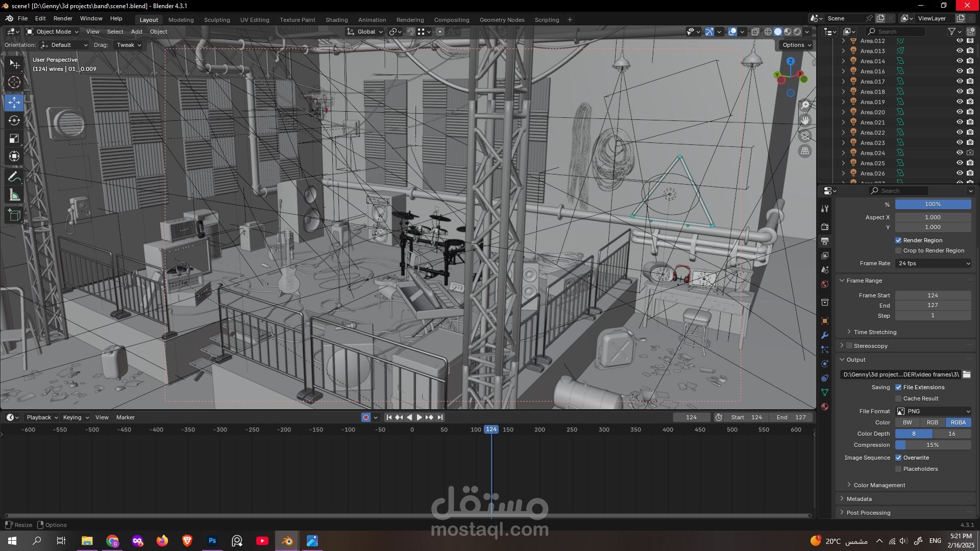Toggle camera view in viewport gizmo
Screen dimensions: 980x551
[805, 136]
